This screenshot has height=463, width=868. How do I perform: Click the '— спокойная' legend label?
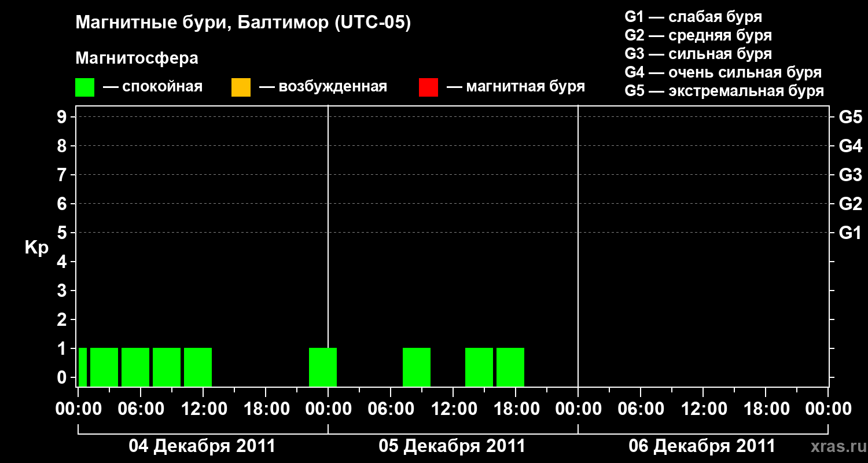point(153,87)
